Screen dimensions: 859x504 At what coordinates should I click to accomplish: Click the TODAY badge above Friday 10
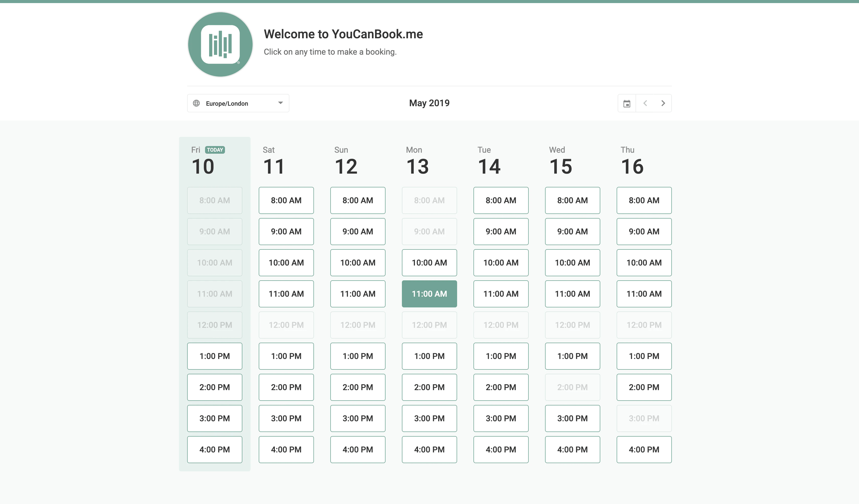coord(214,150)
